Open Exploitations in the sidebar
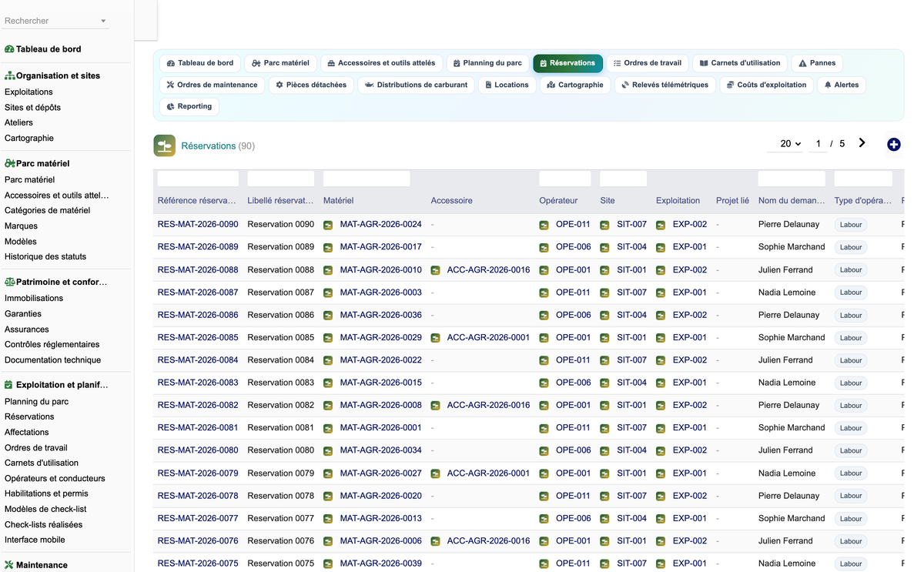 click(x=28, y=92)
